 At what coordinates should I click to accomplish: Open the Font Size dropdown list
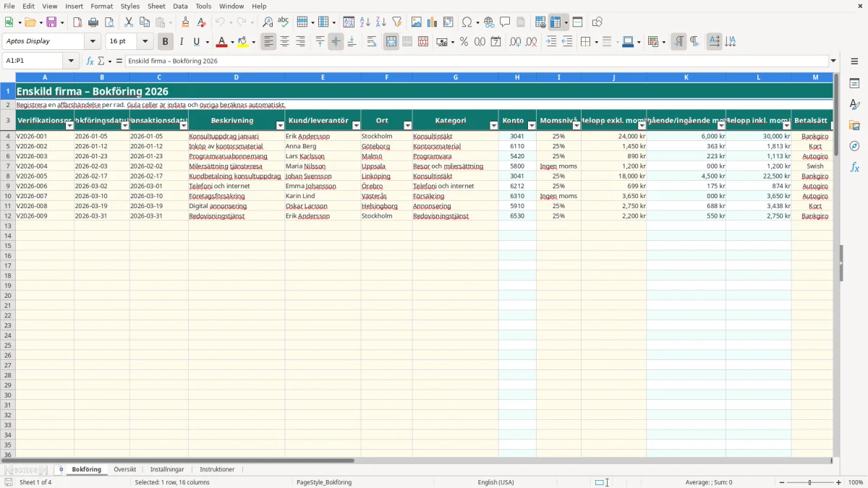pos(145,42)
